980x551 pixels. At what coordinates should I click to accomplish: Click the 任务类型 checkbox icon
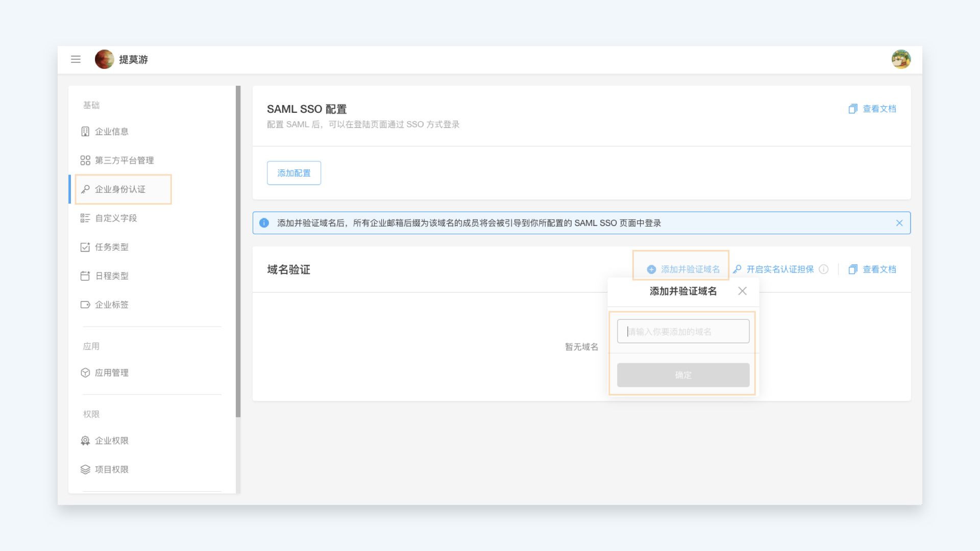(x=85, y=247)
